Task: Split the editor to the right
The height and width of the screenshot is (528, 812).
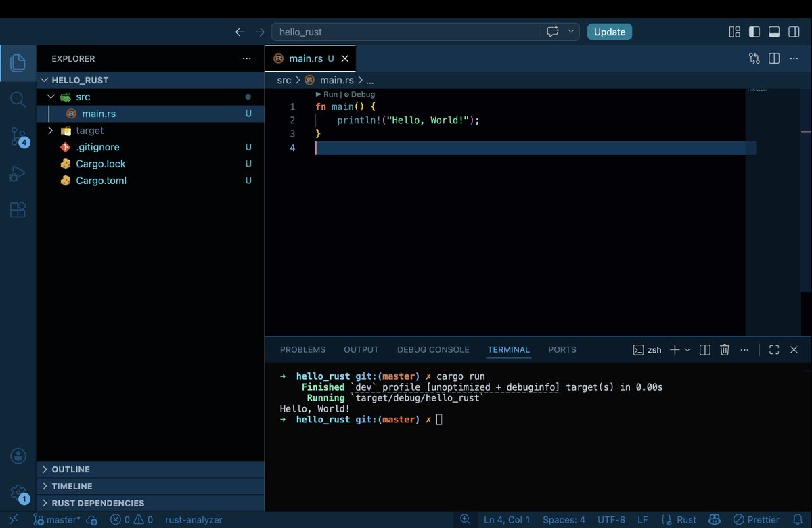Action: point(775,59)
